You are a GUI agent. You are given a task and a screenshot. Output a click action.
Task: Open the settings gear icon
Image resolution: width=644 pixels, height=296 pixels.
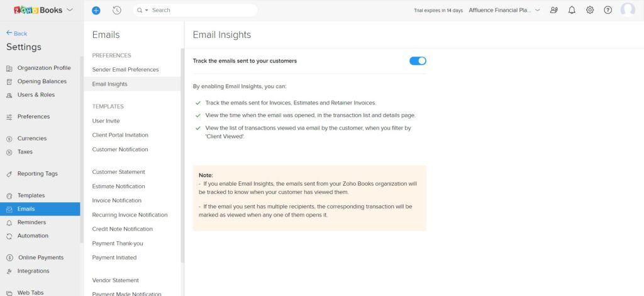click(x=590, y=10)
